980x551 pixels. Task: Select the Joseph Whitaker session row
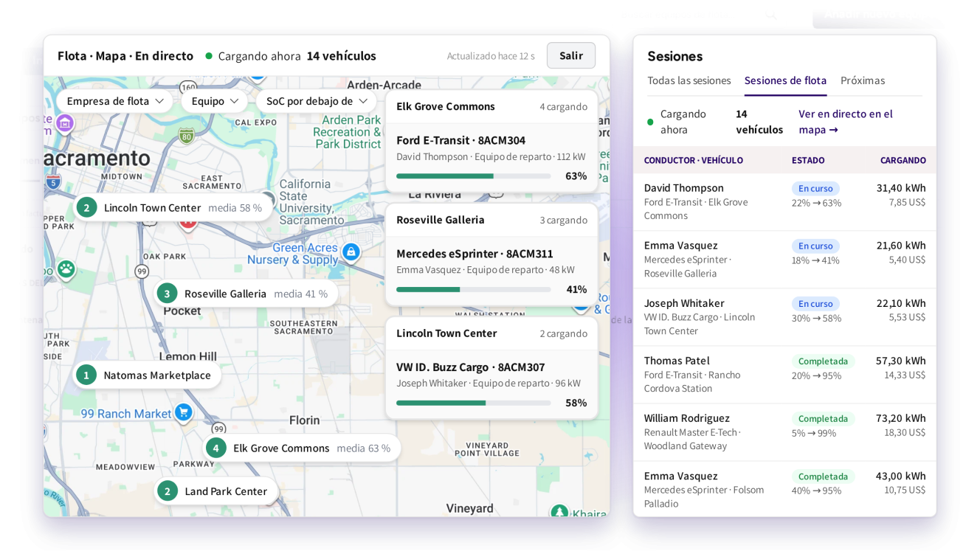(784, 317)
